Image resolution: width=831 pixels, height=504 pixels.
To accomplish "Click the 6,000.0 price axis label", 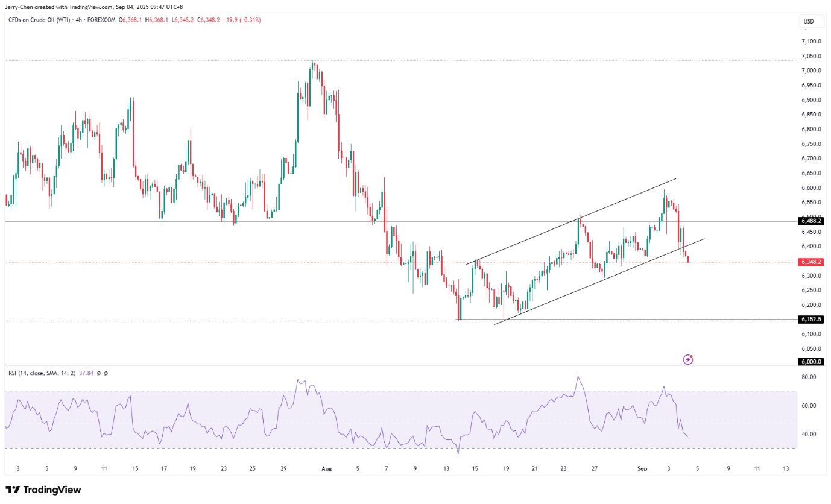I will click(x=812, y=362).
